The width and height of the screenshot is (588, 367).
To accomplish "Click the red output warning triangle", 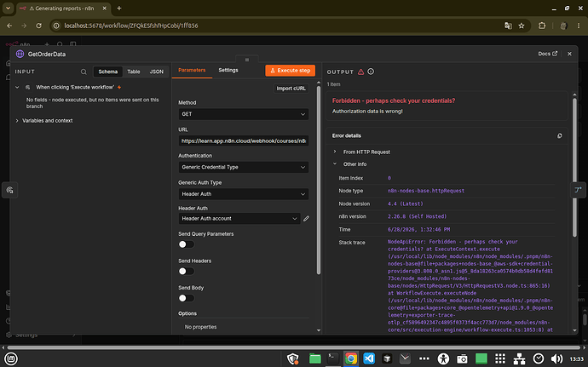I will click(360, 72).
